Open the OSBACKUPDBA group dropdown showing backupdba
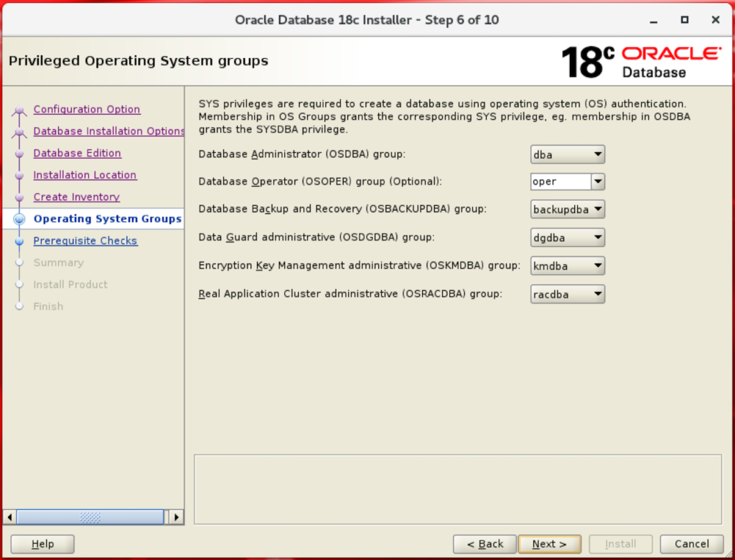 pyautogui.click(x=567, y=209)
